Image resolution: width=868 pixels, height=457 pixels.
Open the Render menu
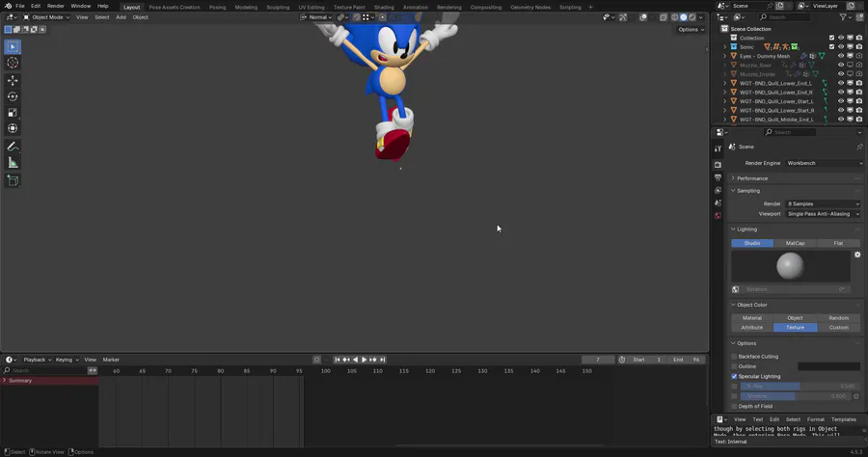click(55, 6)
